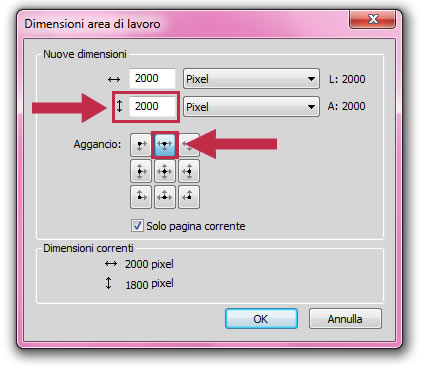Click the new height input field
The width and height of the screenshot is (422, 366).
pyautogui.click(x=152, y=106)
